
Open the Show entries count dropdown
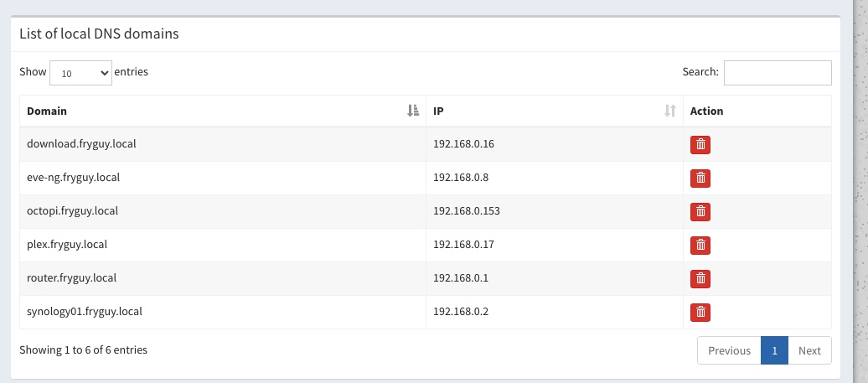pyautogui.click(x=80, y=73)
